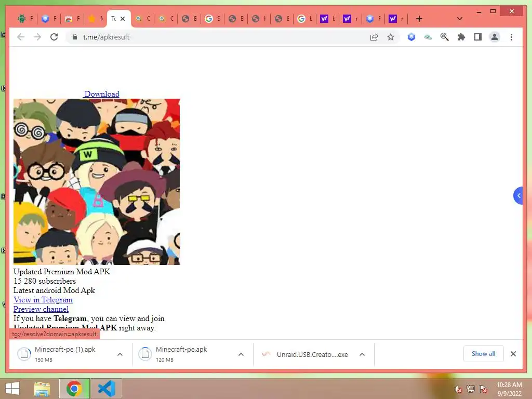Expand options for Unraid.USB.Creato....exe

362,354
